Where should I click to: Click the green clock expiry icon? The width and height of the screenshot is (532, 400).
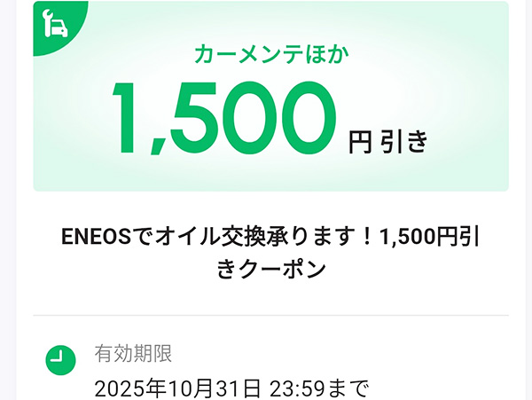tap(60, 360)
